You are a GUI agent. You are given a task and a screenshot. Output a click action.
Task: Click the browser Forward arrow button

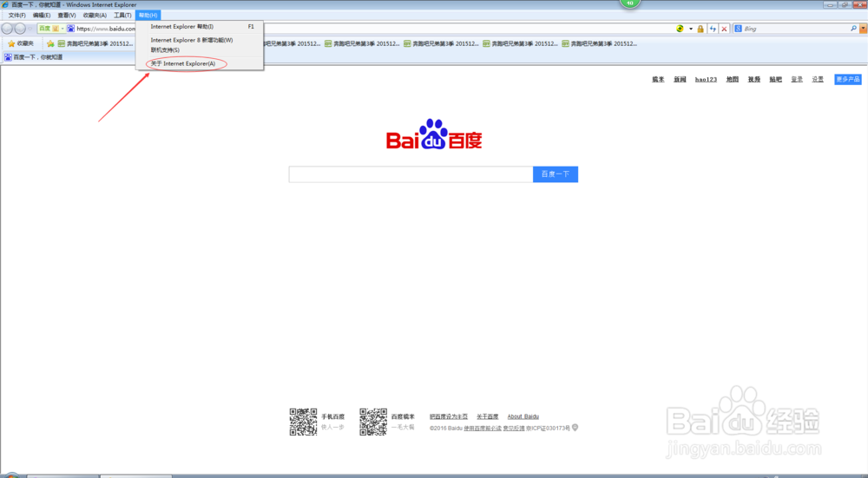point(20,29)
